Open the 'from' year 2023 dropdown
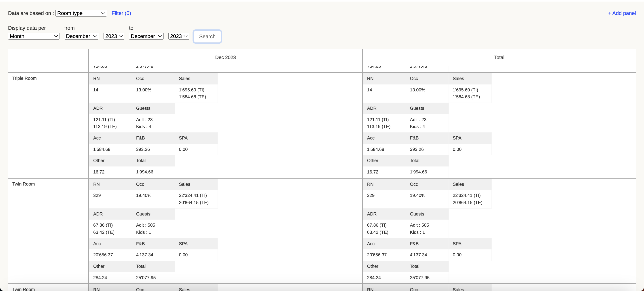Viewport: 644px width, 291px height. tap(114, 36)
